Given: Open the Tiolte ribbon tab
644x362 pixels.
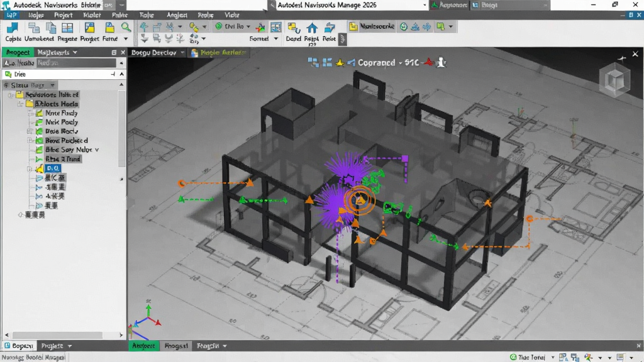Looking at the screenshot, I should click(x=147, y=15).
